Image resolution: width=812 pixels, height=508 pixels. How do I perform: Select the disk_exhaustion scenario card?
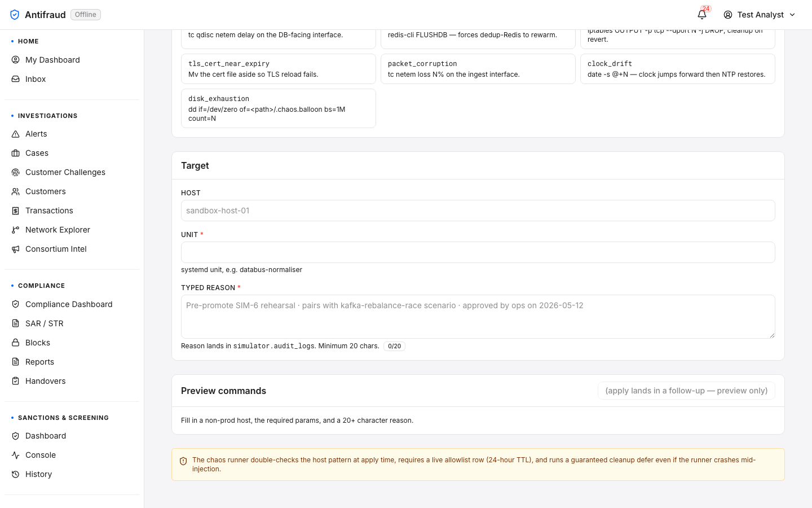[278, 108]
